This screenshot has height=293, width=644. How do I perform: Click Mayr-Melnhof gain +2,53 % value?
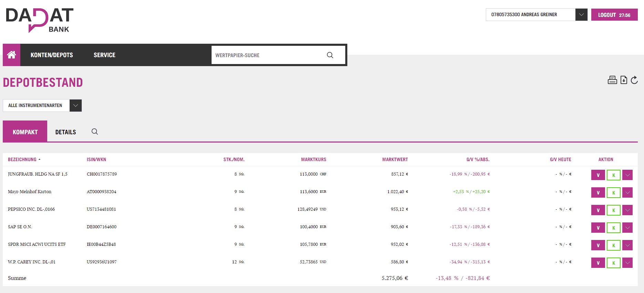tap(461, 192)
